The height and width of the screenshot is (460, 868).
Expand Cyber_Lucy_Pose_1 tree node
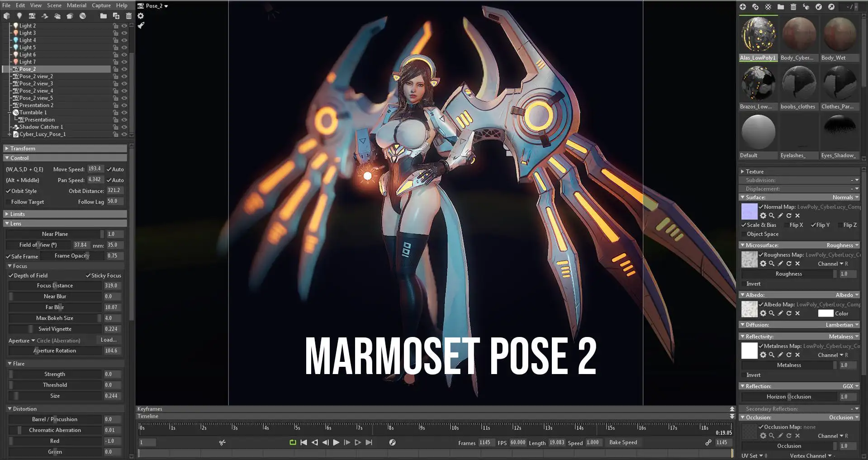click(9, 134)
